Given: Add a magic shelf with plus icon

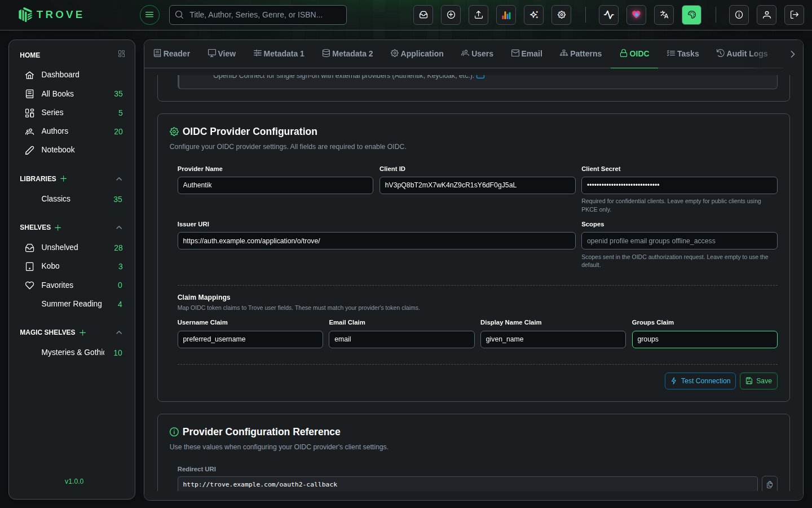Looking at the screenshot, I should [83, 332].
